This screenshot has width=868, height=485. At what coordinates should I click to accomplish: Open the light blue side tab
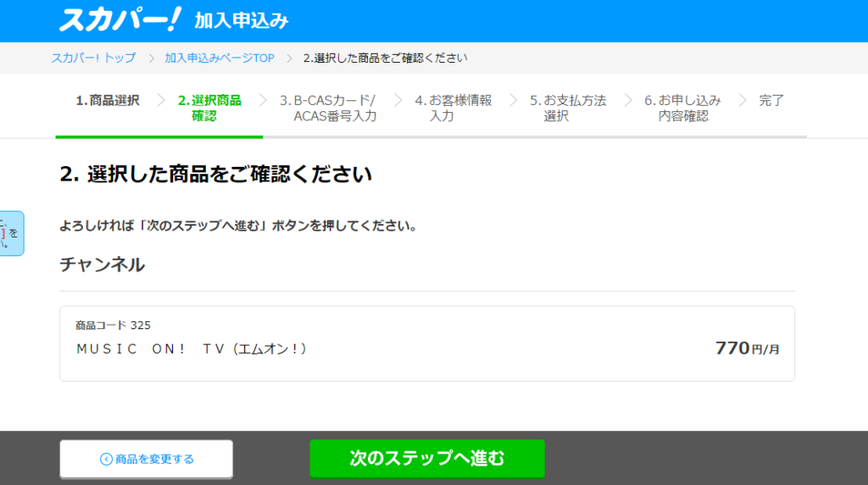coord(12,233)
